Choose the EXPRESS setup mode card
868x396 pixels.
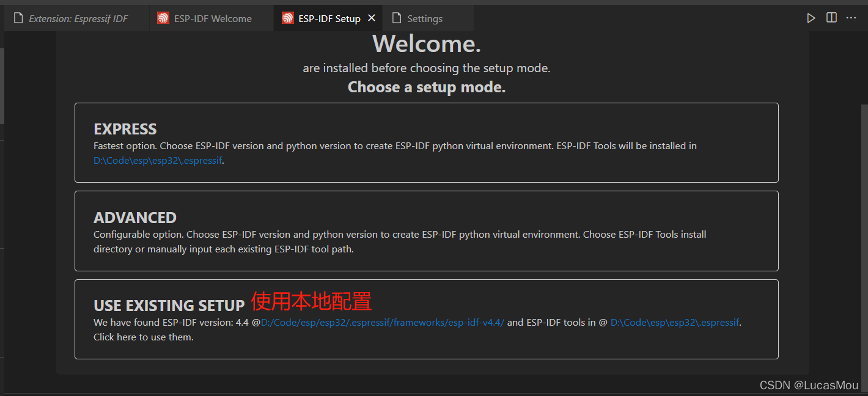tap(426, 142)
